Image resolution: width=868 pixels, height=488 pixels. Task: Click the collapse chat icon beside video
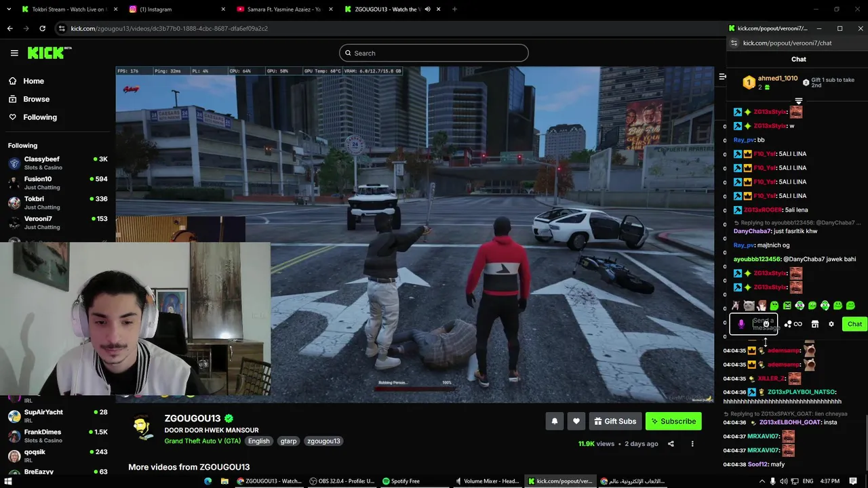click(x=722, y=77)
